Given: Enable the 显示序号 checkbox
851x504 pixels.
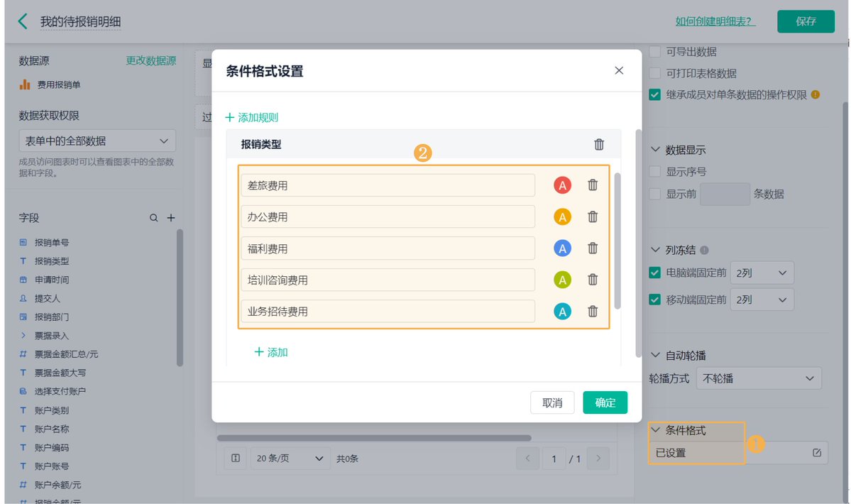Looking at the screenshot, I should click(x=654, y=172).
